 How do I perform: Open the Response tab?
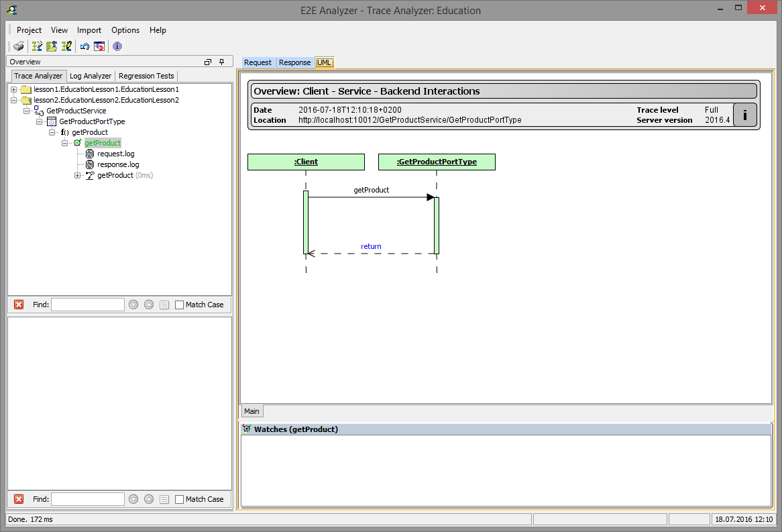click(x=294, y=62)
